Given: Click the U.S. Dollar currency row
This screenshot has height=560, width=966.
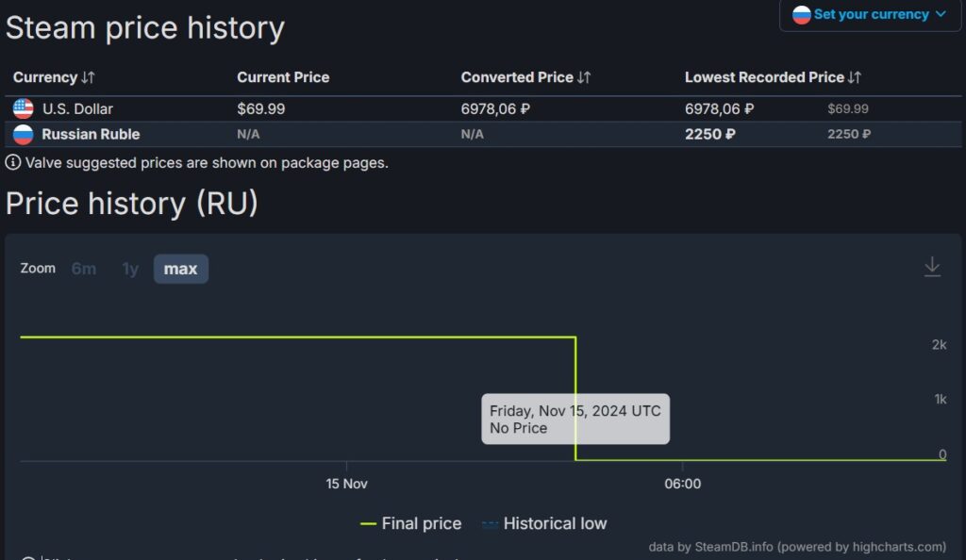Looking at the screenshot, I should coord(77,108).
